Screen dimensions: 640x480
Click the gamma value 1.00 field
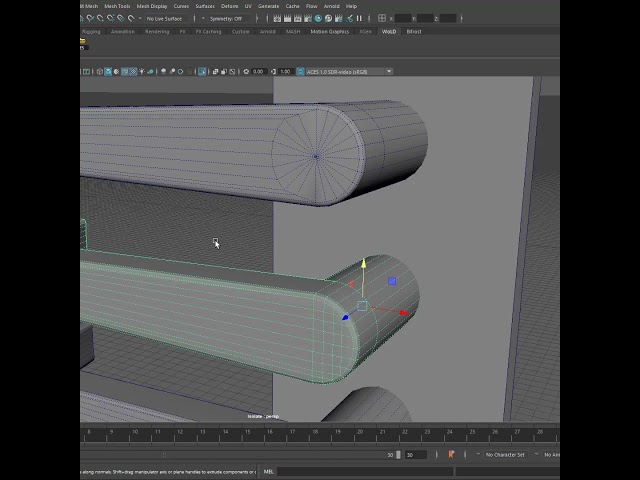[286, 72]
